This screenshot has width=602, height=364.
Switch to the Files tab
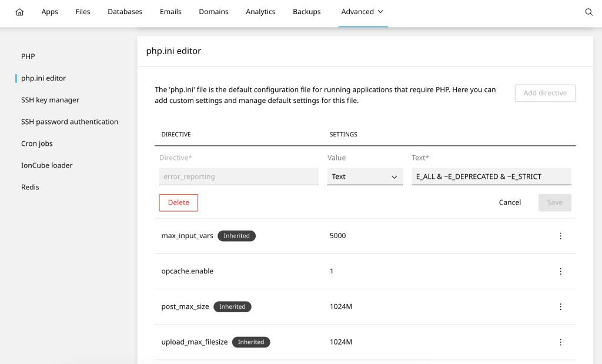[83, 12]
